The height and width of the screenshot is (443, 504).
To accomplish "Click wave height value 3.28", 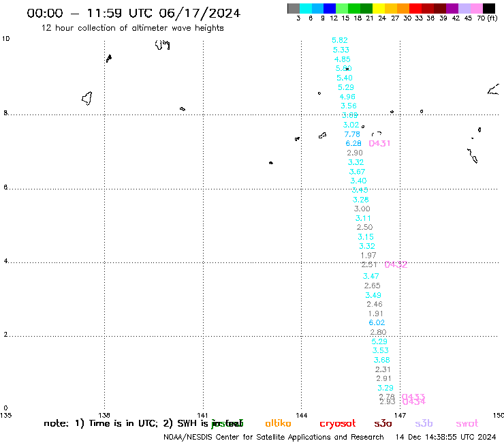I will [x=361, y=200].
